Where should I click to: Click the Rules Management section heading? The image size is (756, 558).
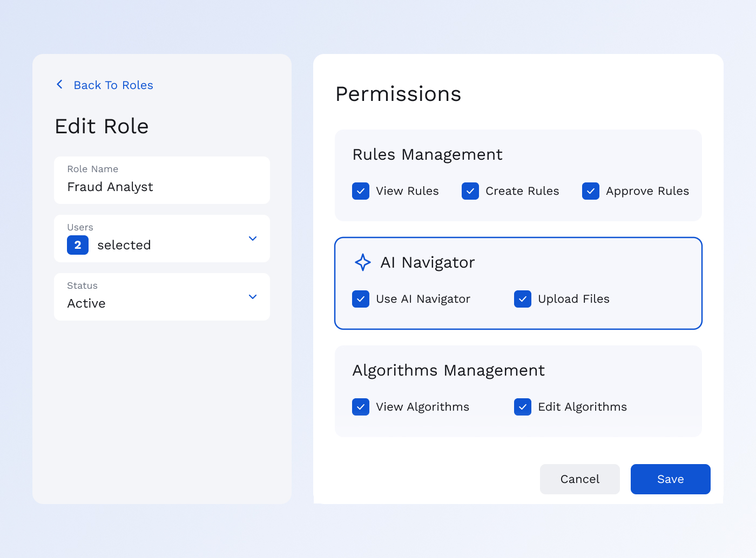pos(427,155)
